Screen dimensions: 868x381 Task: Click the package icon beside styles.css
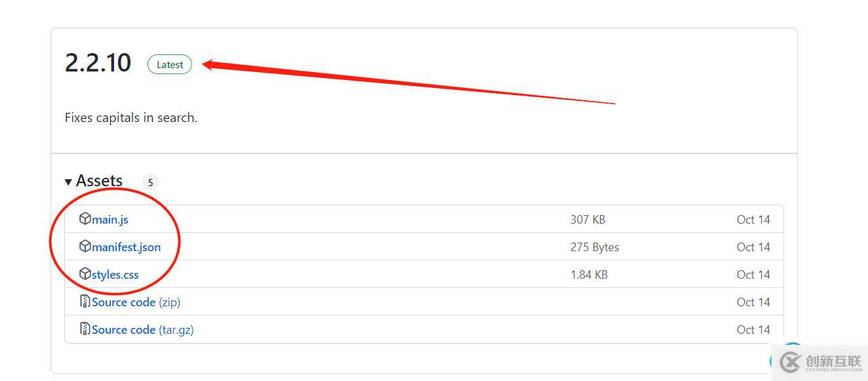pos(85,273)
